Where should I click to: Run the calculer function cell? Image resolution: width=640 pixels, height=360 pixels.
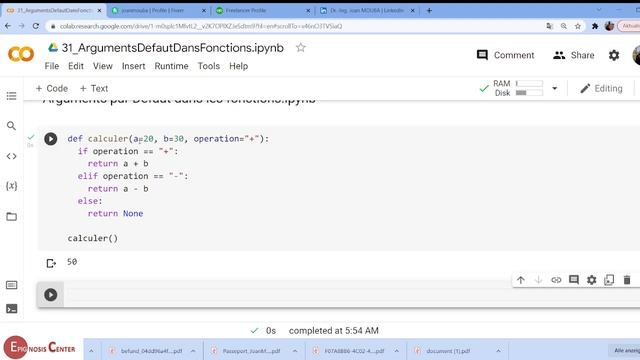pyautogui.click(x=51, y=139)
